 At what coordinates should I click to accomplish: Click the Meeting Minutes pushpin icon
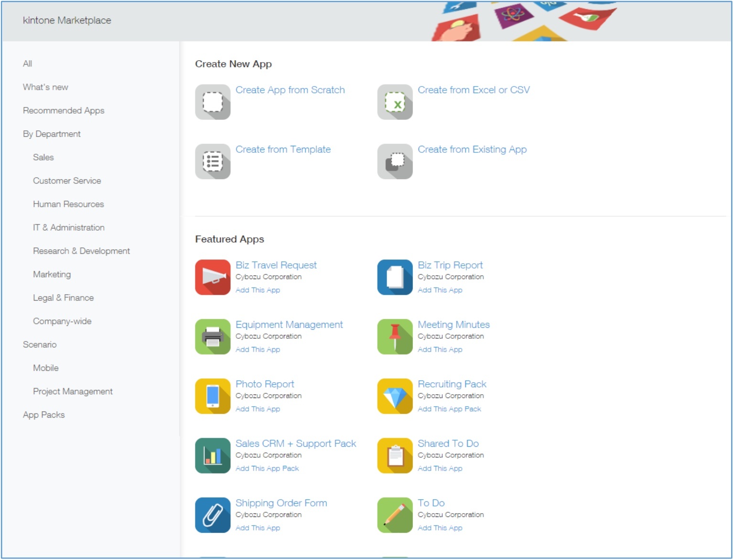395,337
